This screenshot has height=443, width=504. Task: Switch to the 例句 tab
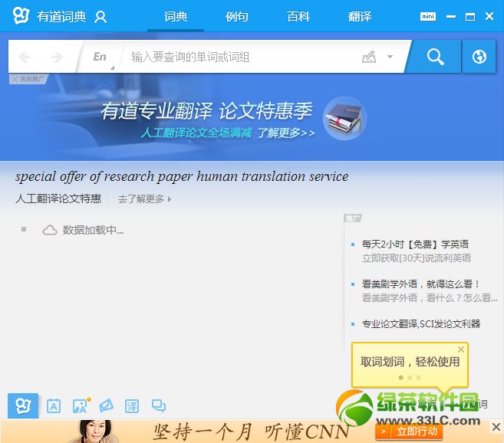pos(236,16)
